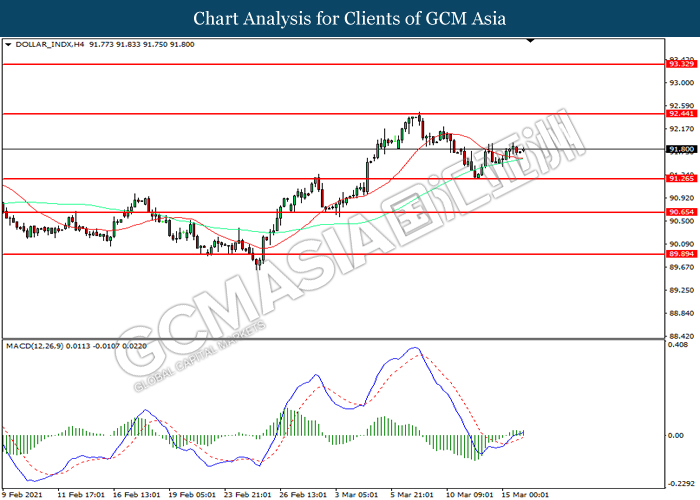Click the 93.000 price axis value

coord(682,83)
